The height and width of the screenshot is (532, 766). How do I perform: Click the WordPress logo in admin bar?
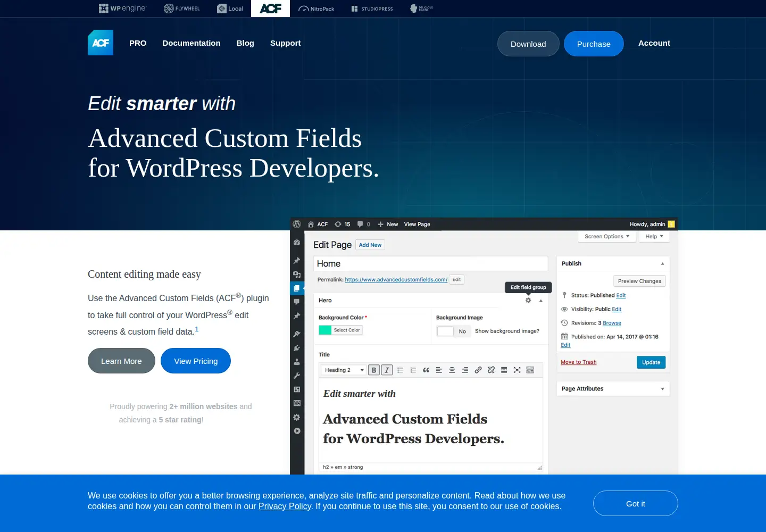(297, 224)
